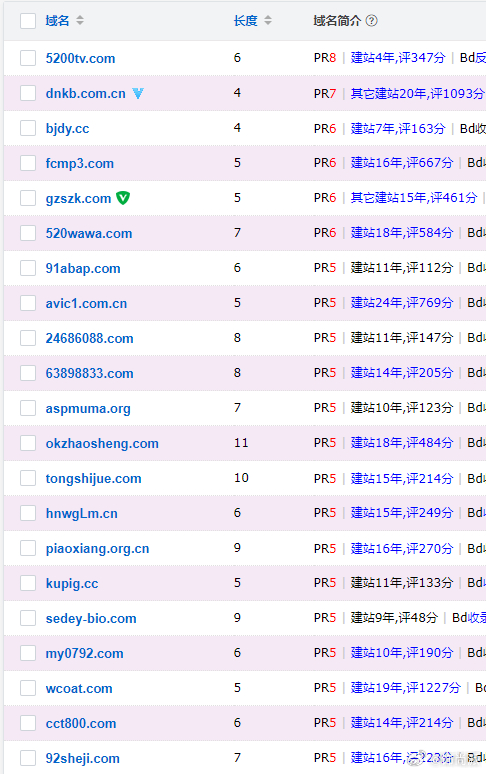Open the aspmuma.org domain link
This screenshot has width=486, height=774.
88,409
